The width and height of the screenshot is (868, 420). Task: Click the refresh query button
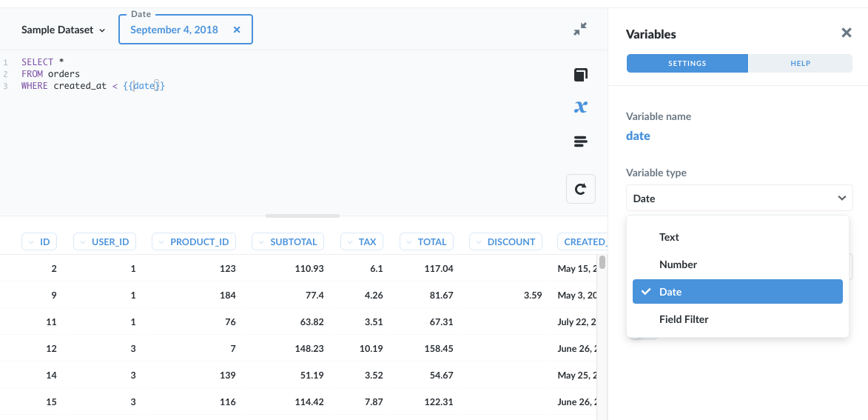click(x=581, y=189)
